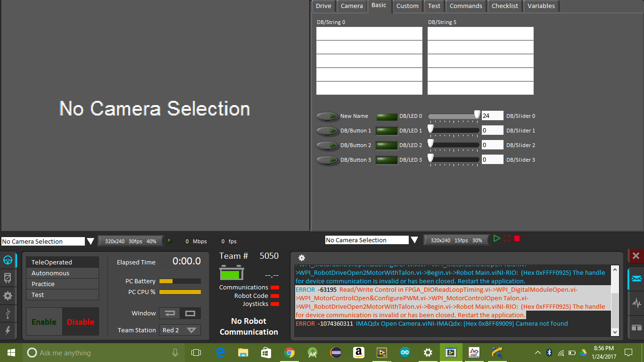
Task: Click the Camera not found error message
Action: click(432, 324)
